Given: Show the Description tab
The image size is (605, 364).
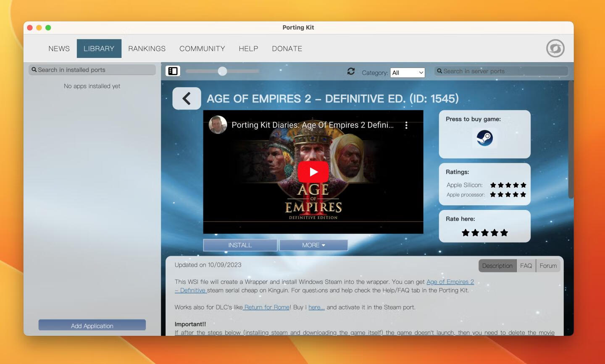Looking at the screenshot, I should (x=497, y=266).
